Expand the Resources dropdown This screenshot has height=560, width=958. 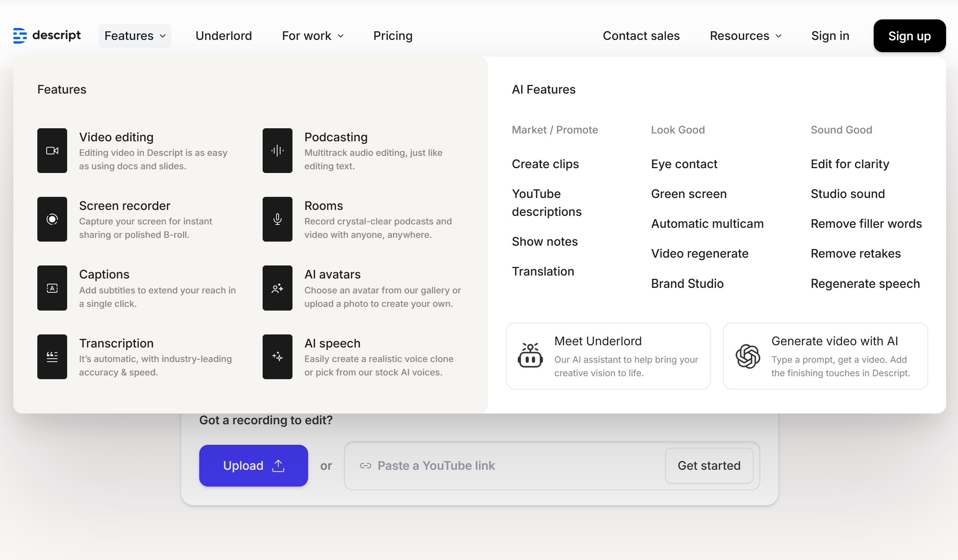point(746,36)
